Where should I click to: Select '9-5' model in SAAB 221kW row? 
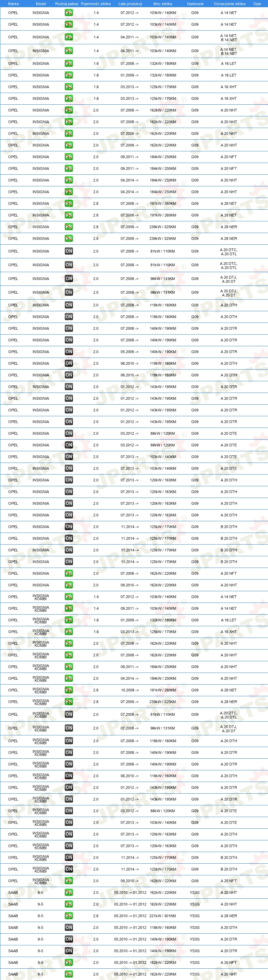click(40, 916)
